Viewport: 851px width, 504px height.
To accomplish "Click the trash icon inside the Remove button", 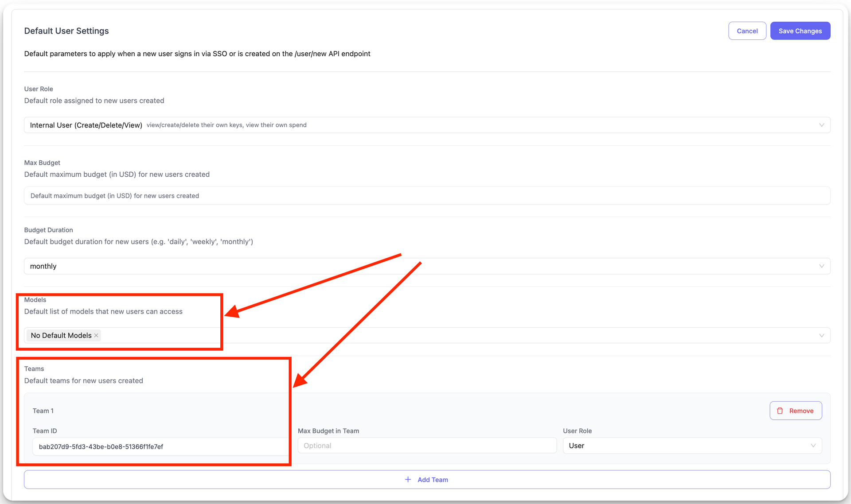I will pos(781,411).
